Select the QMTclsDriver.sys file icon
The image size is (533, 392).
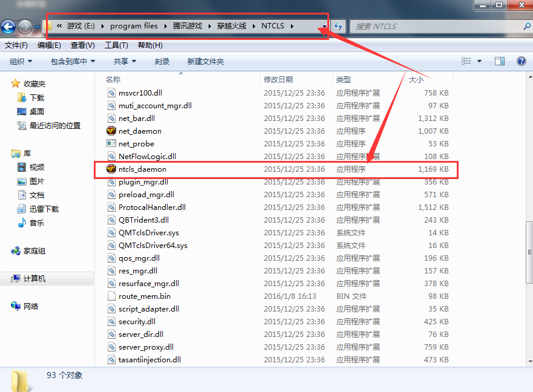coord(111,232)
